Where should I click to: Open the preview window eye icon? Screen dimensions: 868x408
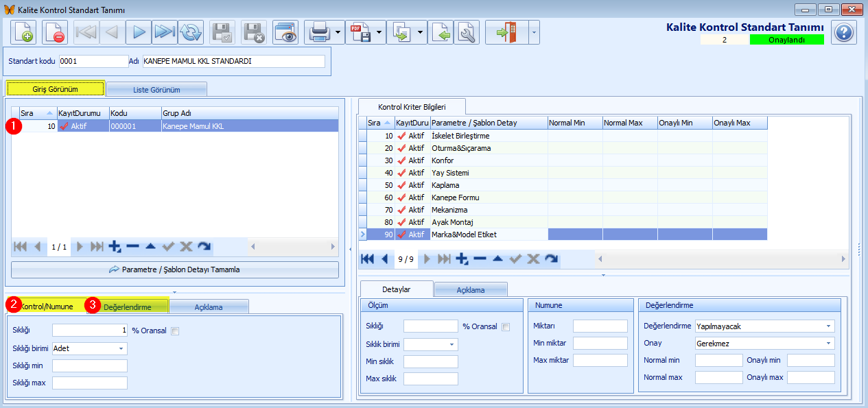point(285,32)
